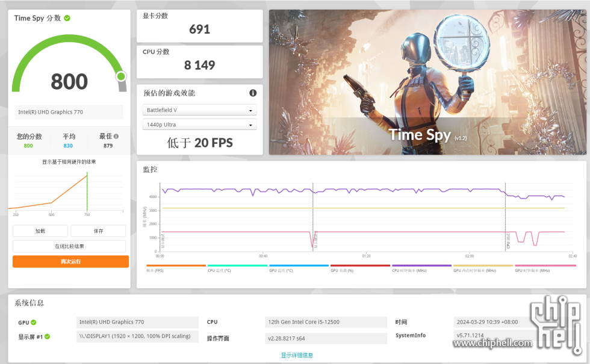The width and height of the screenshot is (590, 364).
Task: Toggle the orange 帧率 (FPS) legend swatch
Action: click(x=176, y=265)
